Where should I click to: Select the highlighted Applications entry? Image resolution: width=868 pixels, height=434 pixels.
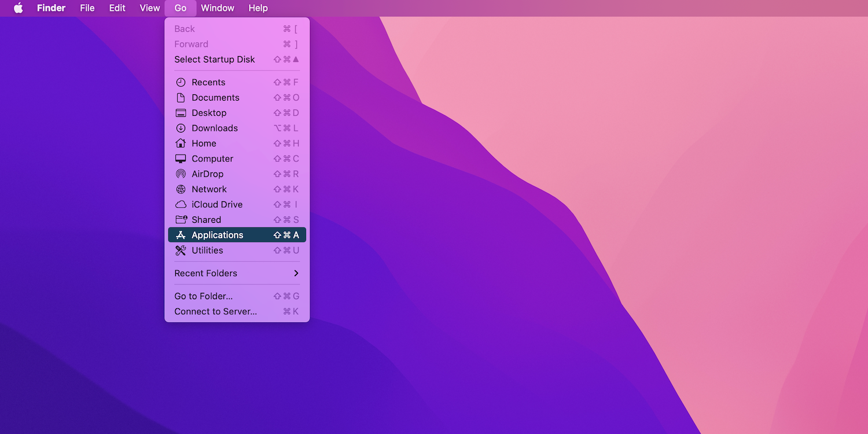pyautogui.click(x=217, y=234)
